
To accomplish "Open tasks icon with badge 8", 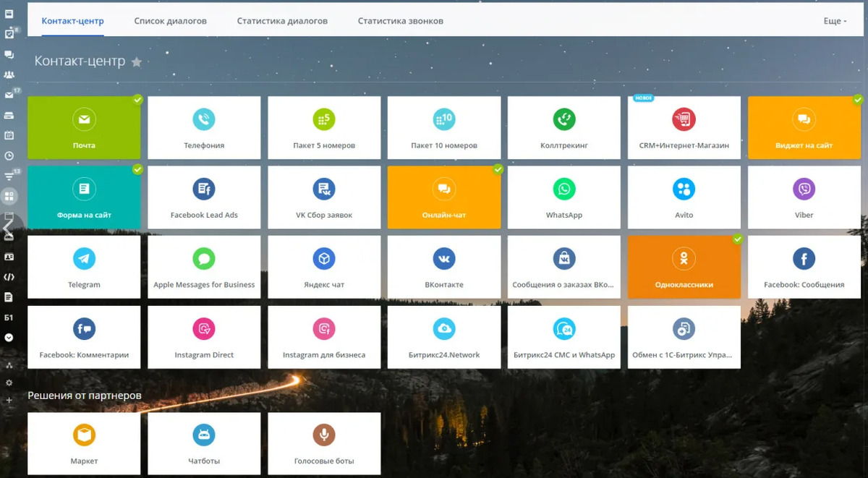I will click(x=9, y=34).
